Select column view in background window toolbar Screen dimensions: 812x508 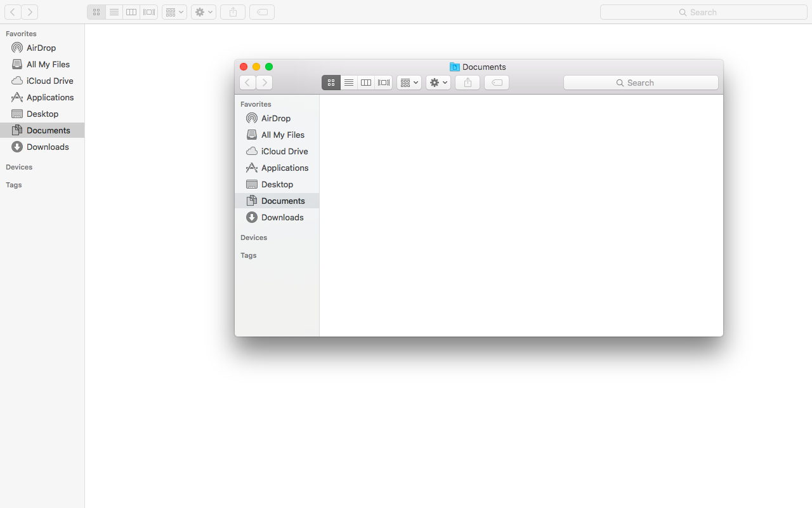(131, 12)
